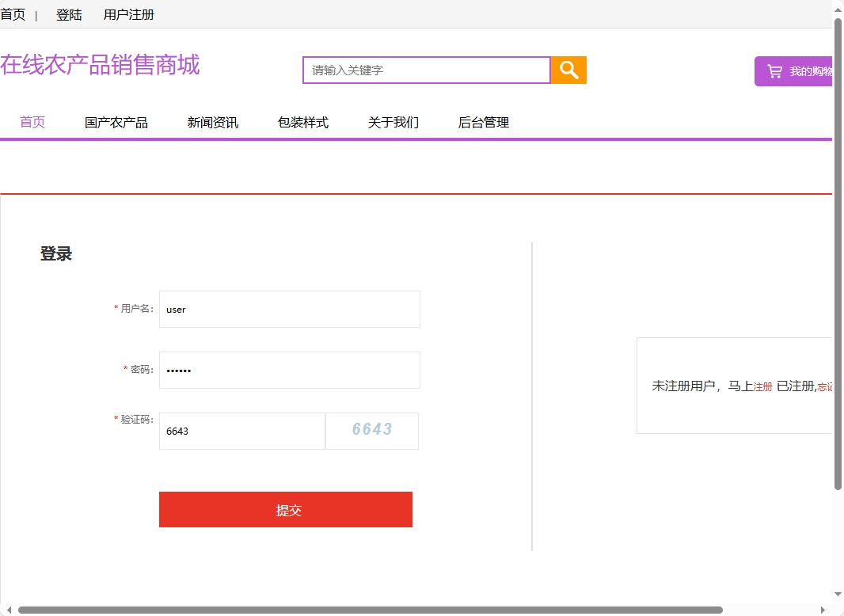Click the red 注册 link for new users
Image resolution: width=844 pixels, height=616 pixels.
[761, 387]
